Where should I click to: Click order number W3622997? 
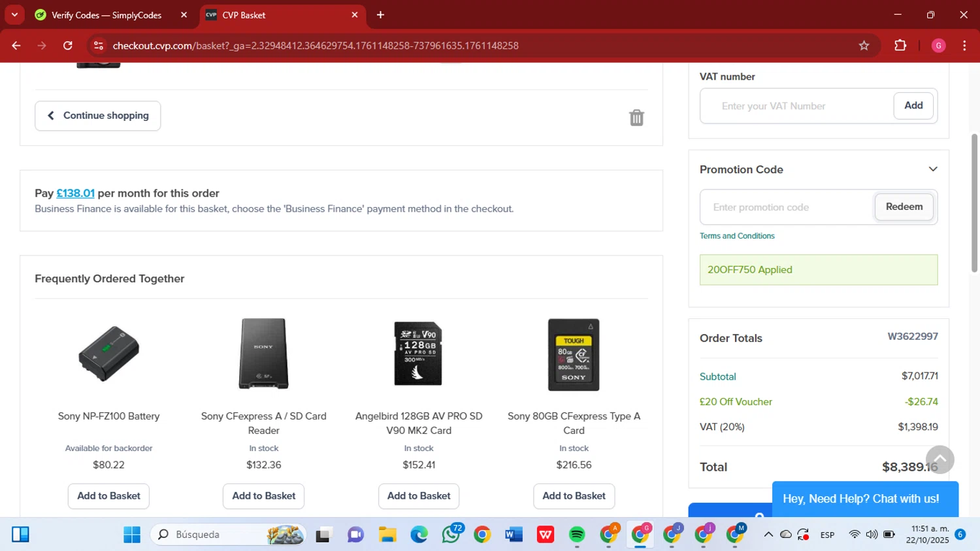point(913,337)
